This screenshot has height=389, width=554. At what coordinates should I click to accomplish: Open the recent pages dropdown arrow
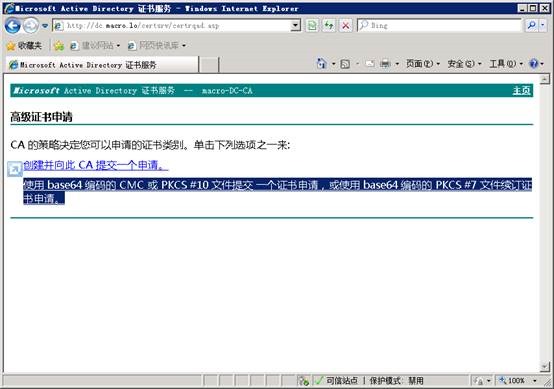45,26
